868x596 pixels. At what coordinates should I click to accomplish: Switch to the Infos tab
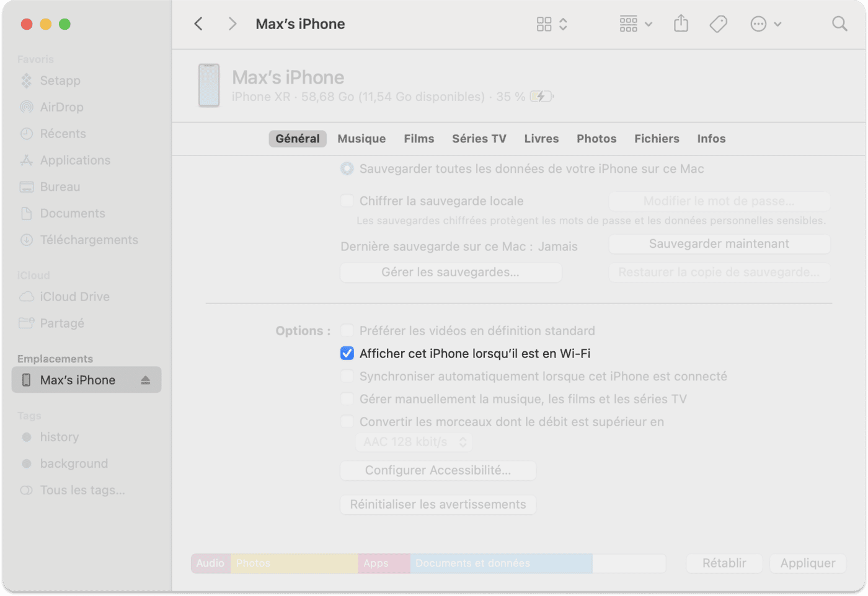click(711, 139)
